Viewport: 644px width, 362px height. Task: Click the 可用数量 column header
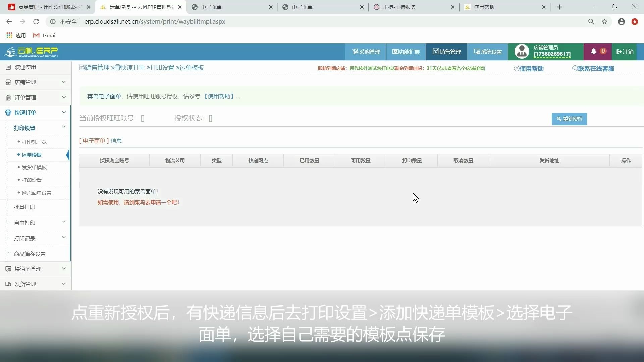coord(361,161)
